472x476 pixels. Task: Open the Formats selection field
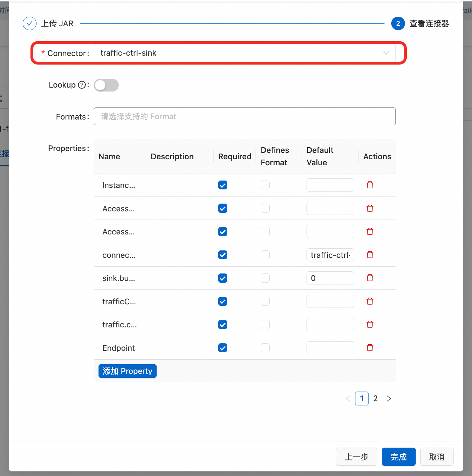click(245, 116)
